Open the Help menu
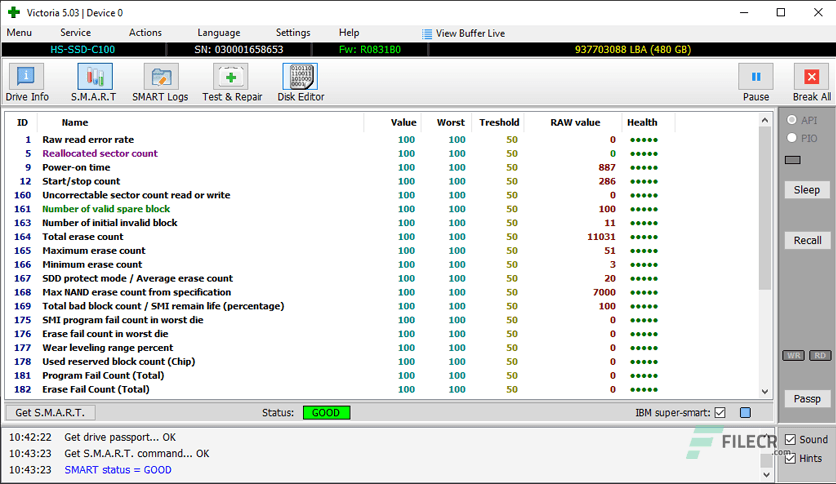 349,33
